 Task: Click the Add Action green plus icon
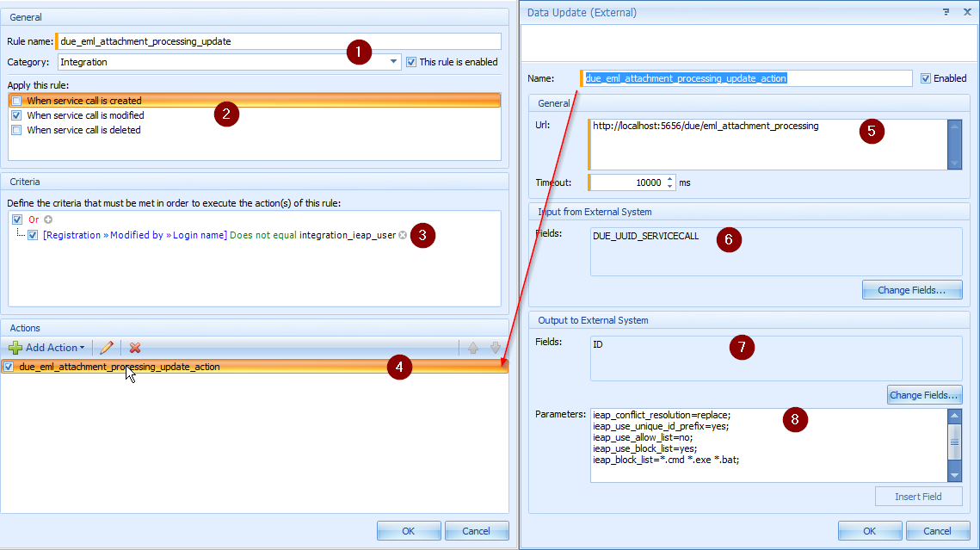point(15,348)
